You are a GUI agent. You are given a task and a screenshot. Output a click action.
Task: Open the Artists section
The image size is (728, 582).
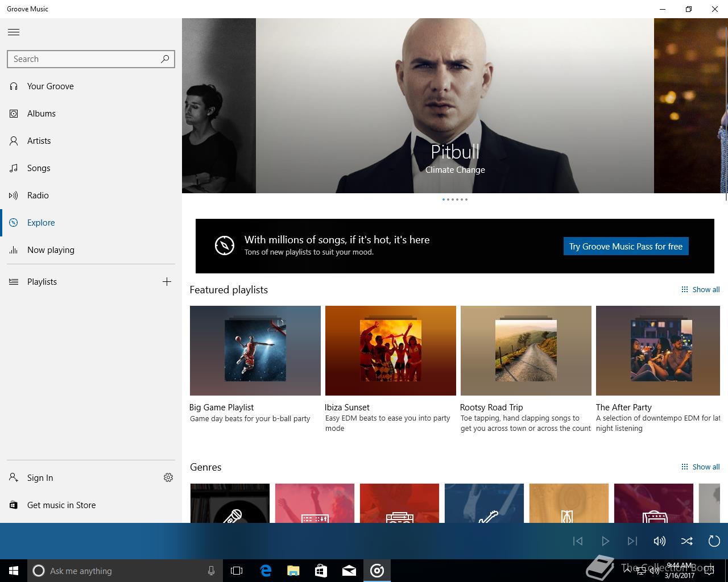click(91, 141)
